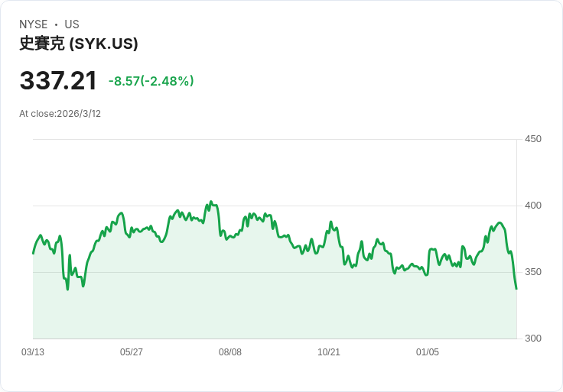Screen dimensions: 563x392
Task: Select the 05/27 date marker
Action: 132,352
